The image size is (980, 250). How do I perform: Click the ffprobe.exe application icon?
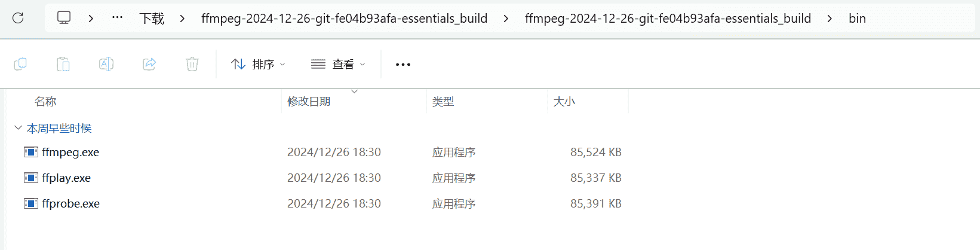pos(31,203)
